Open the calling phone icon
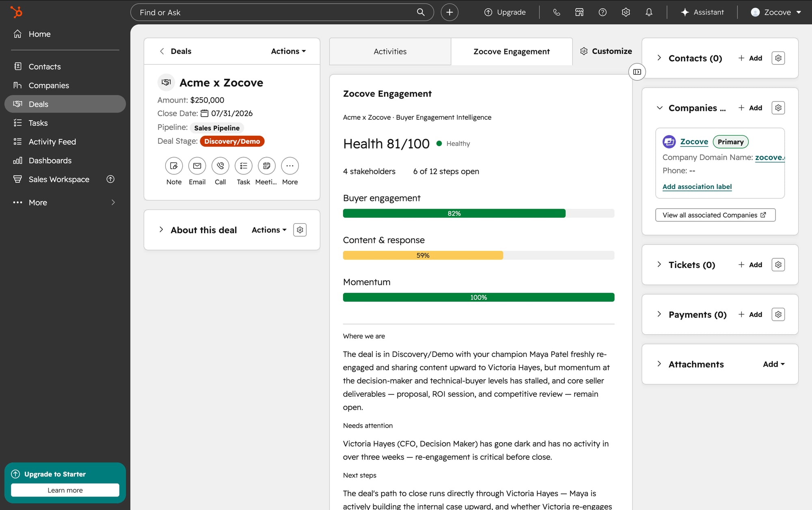 click(x=556, y=12)
